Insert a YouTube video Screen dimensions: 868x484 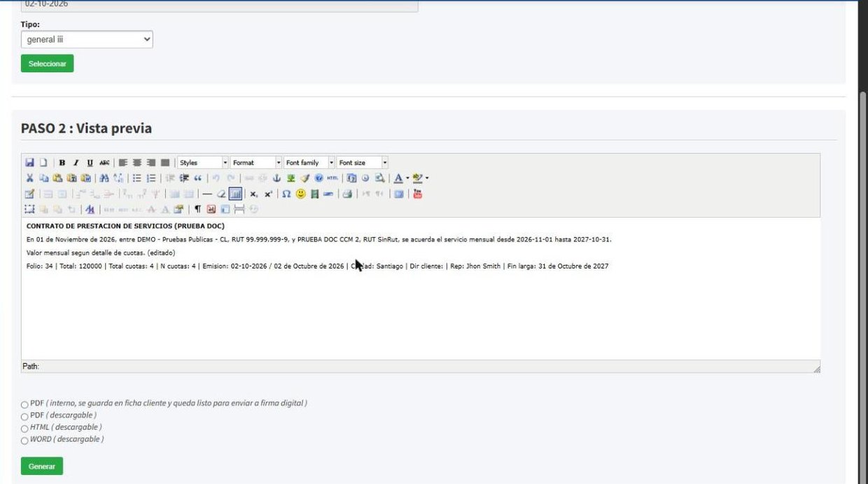(418, 194)
